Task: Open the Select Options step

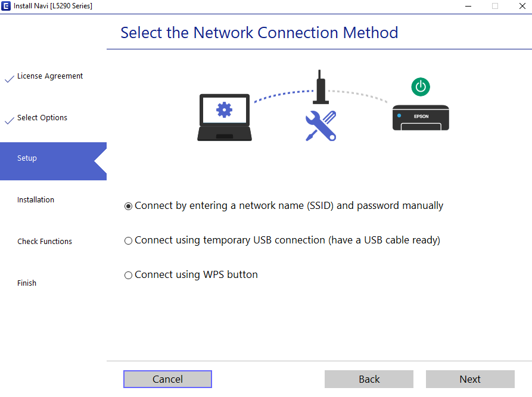Action: point(42,118)
